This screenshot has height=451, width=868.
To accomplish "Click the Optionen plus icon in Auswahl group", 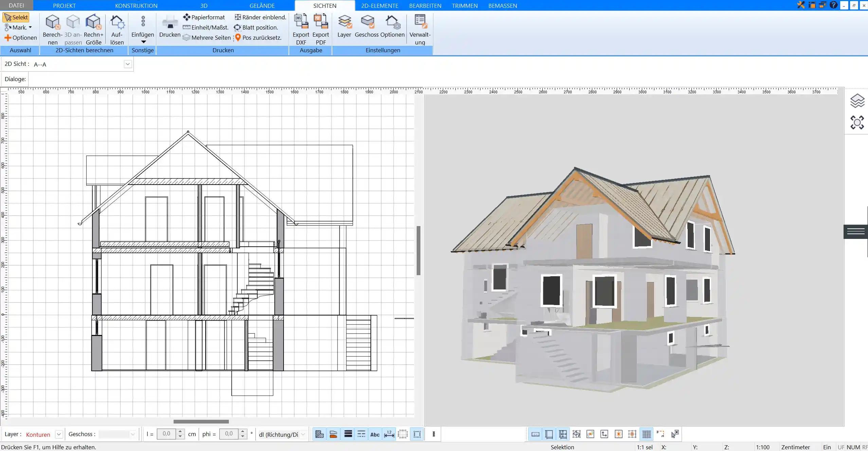I will (7, 38).
